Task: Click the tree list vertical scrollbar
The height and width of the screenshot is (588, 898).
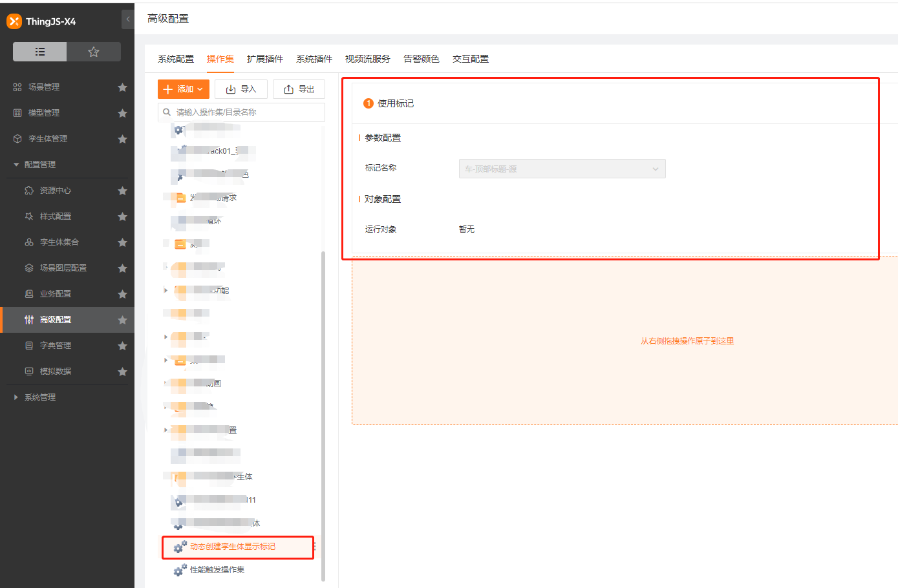Action: click(323, 417)
